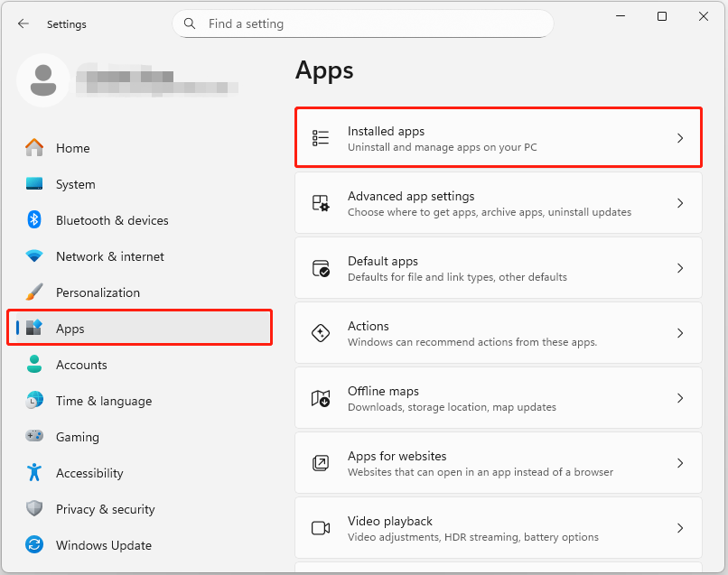Screen dimensions: 728x575
Task: Select the Default apps checkmark icon
Action: [321, 267]
